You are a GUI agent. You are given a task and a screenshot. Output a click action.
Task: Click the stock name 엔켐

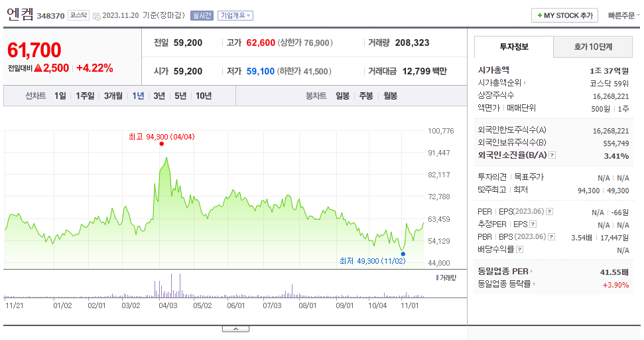click(x=20, y=15)
